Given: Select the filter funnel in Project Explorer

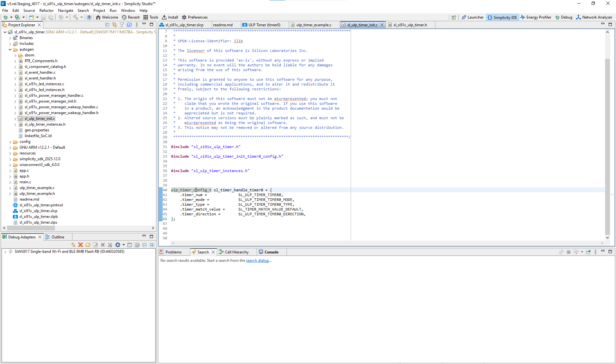Looking at the screenshot, I should tap(122, 25).
